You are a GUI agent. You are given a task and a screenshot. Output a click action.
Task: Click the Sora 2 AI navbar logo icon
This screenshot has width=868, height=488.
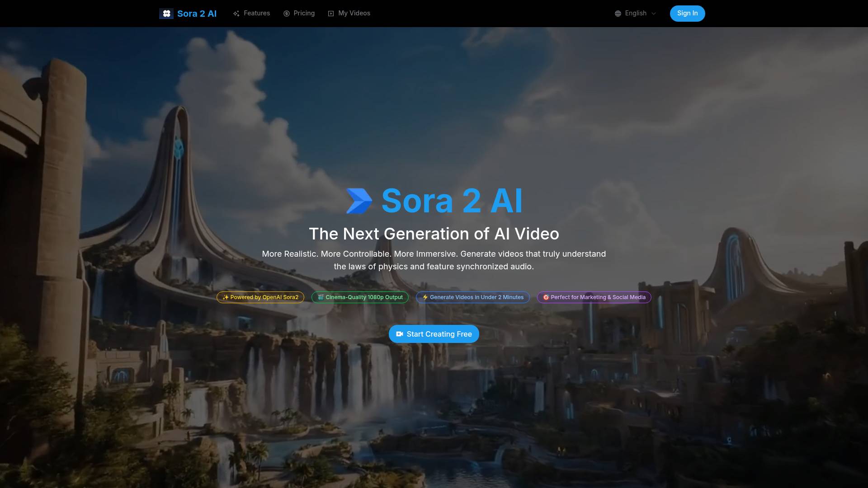tap(166, 14)
